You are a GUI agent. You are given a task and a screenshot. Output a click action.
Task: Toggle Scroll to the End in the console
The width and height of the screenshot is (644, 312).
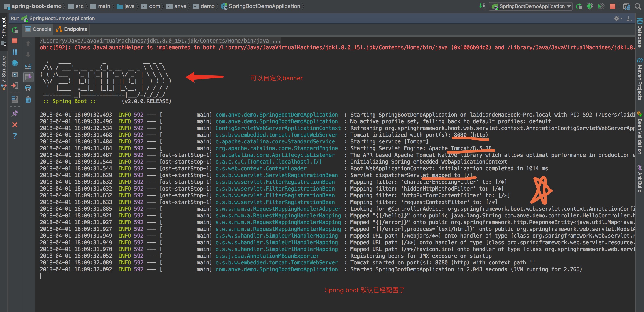click(x=28, y=77)
